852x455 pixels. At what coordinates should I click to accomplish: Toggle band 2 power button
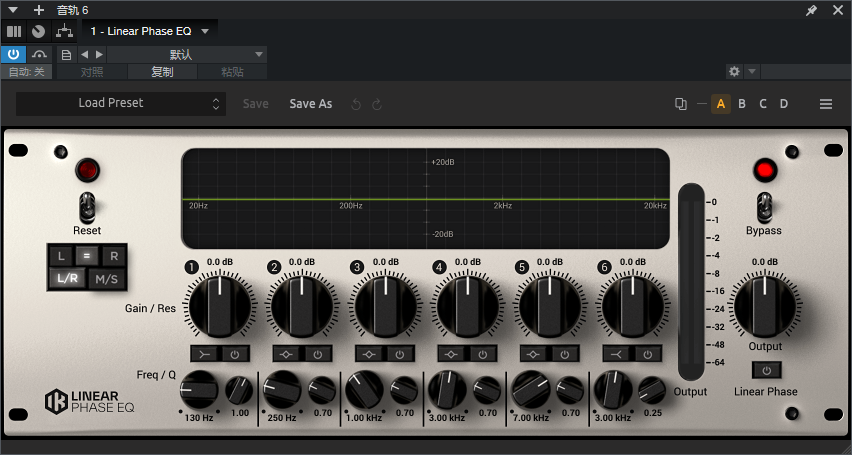(x=318, y=354)
